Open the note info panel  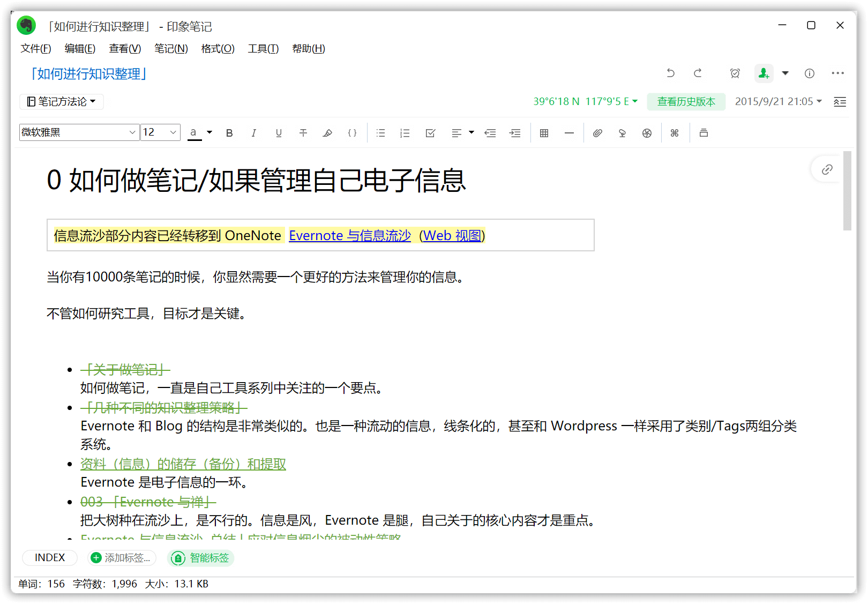tap(810, 73)
